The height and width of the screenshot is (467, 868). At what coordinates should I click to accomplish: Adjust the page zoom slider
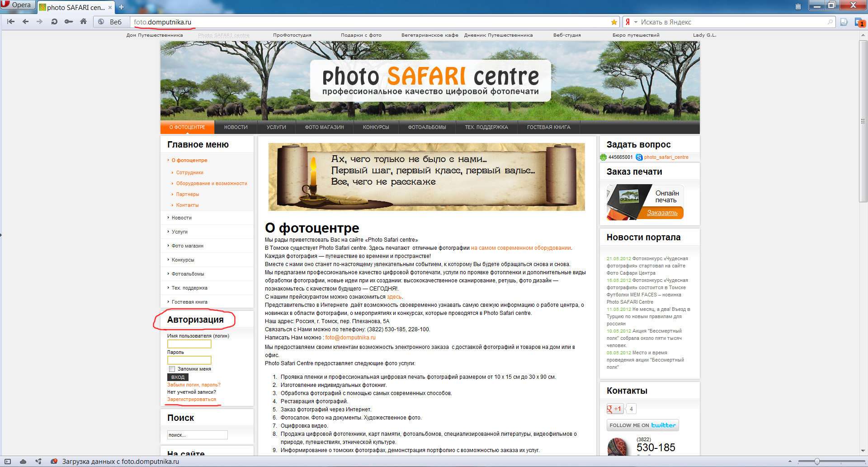pos(817,462)
